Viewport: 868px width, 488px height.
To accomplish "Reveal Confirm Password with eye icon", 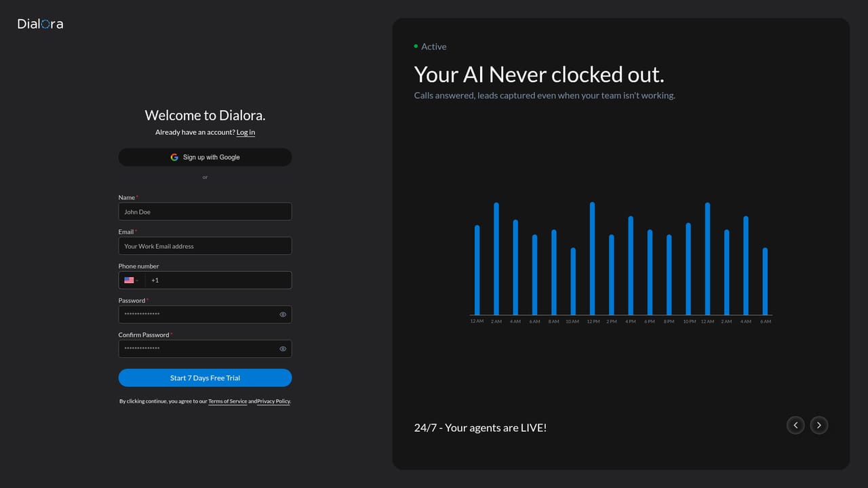I will (x=283, y=349).
